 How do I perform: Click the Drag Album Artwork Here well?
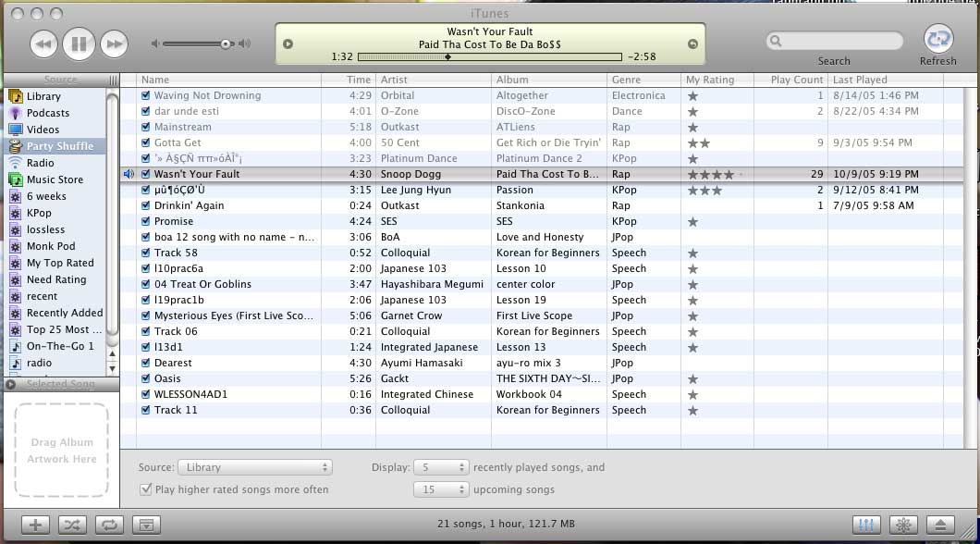click(62, 451)
